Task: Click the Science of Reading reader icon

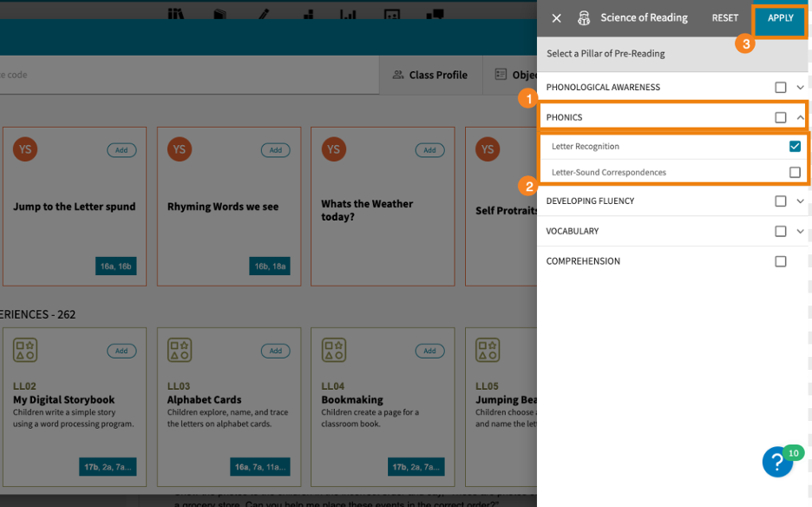Action: pos(584,18)
